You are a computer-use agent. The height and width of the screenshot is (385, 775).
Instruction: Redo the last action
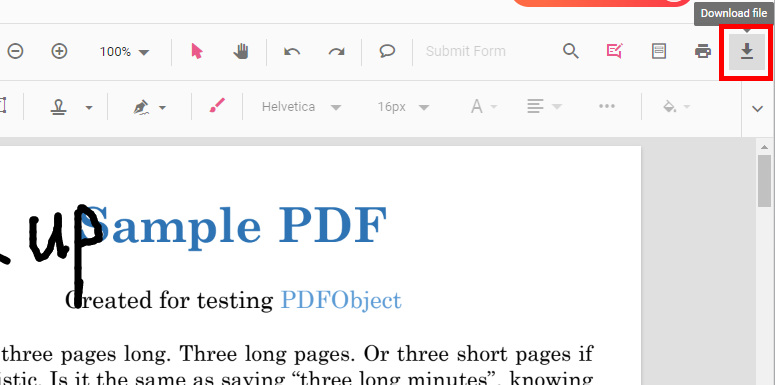pyautogui.click(x=337, y=51)
